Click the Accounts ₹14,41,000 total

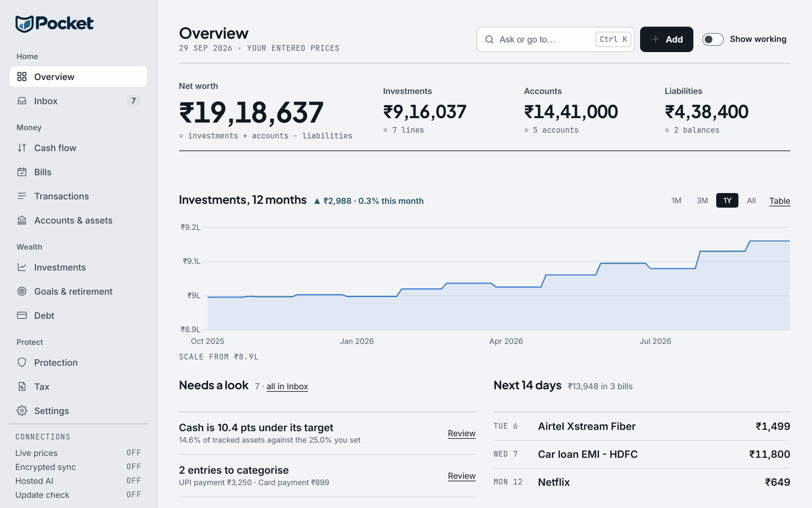pyautogui.click(x=571, y=112)
